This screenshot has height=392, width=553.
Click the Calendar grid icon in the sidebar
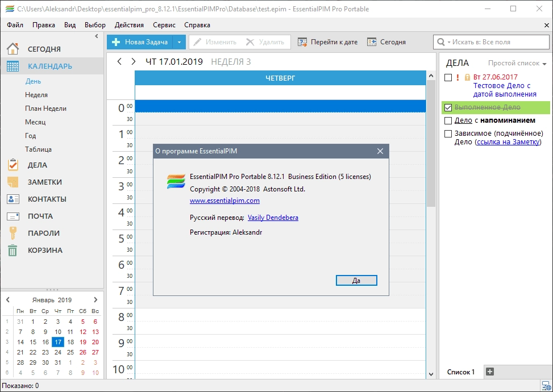click(x=13, y=66)
